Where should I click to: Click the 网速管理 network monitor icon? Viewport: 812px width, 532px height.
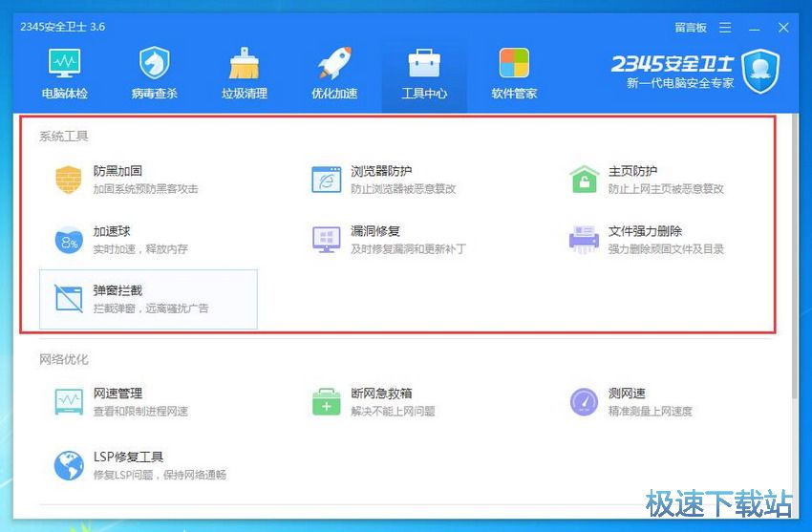point(69,402)
